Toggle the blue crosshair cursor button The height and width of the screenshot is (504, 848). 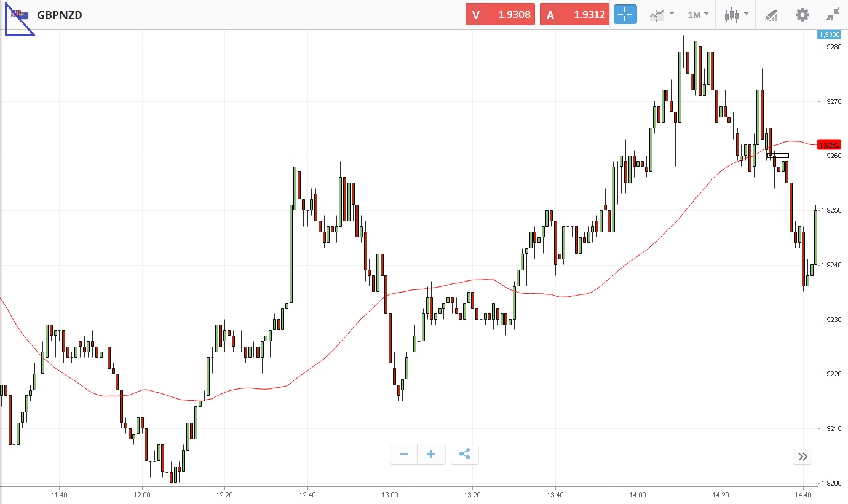point(625,15)
